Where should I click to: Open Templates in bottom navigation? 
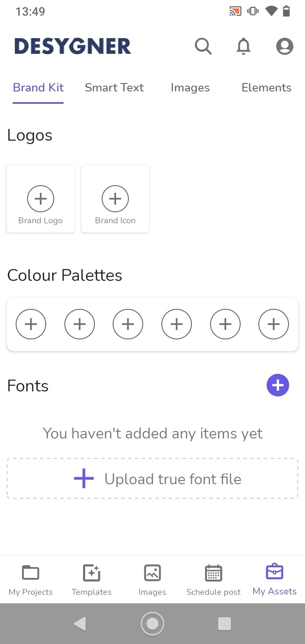coord(91,573)
